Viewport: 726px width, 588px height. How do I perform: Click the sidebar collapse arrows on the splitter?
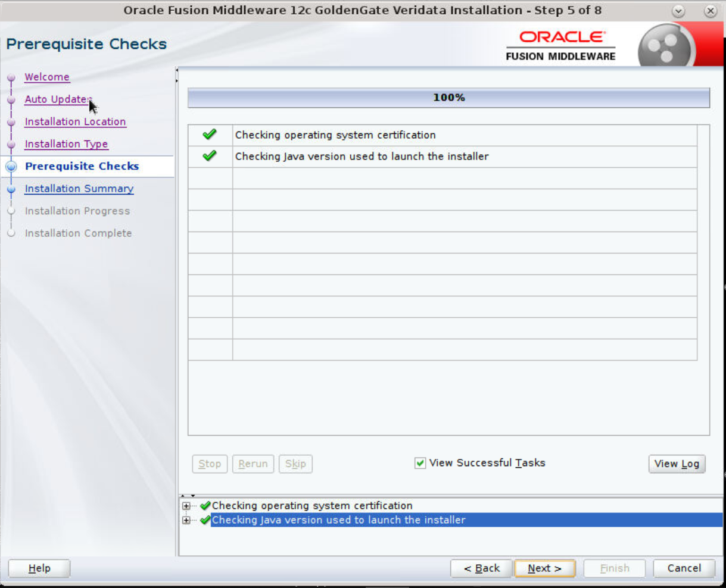(x=177, y=76)
